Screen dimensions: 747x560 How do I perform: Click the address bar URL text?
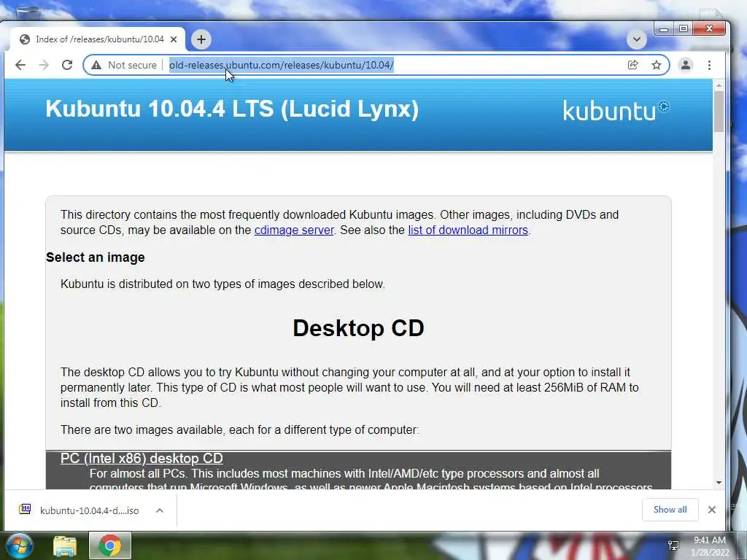(x=281, y=65)
